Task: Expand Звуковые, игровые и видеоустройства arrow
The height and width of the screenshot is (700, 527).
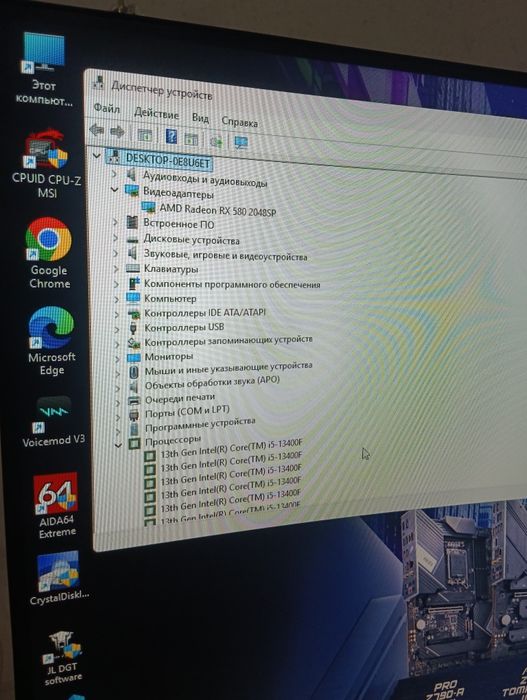Action: pos(116,254)
